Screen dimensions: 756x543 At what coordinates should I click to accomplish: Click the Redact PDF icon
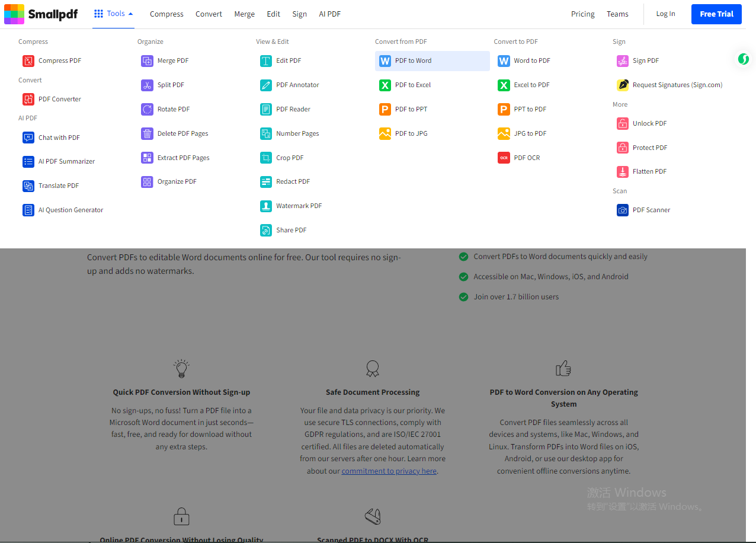[266, 182]
